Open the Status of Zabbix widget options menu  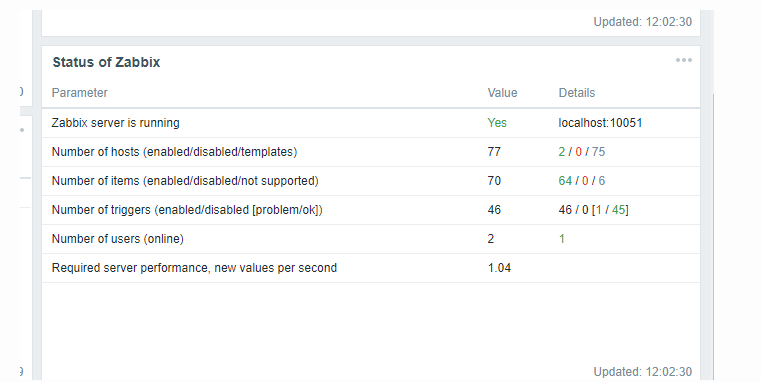pos(683,60)
